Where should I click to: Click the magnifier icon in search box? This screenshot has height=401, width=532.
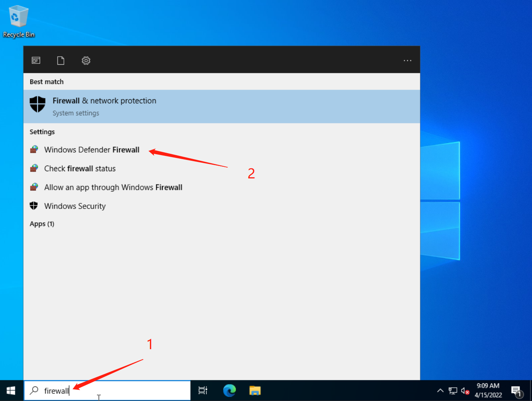[x=34, y=390]
